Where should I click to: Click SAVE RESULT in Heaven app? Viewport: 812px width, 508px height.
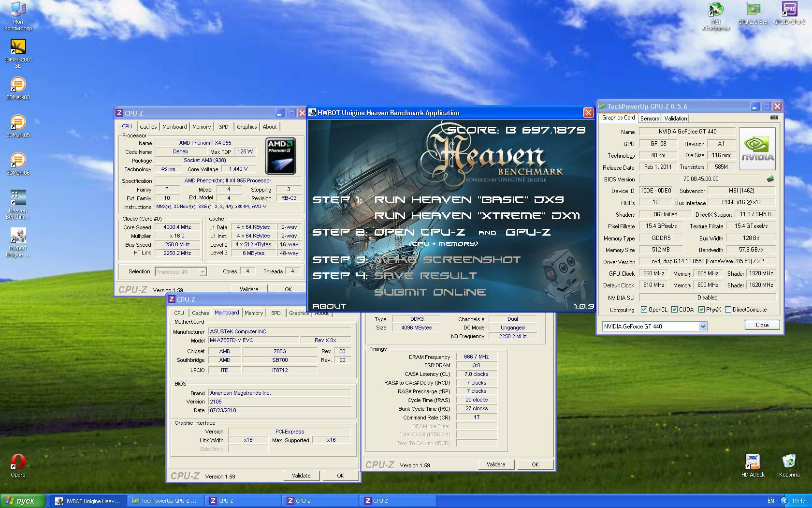(425, 276)
